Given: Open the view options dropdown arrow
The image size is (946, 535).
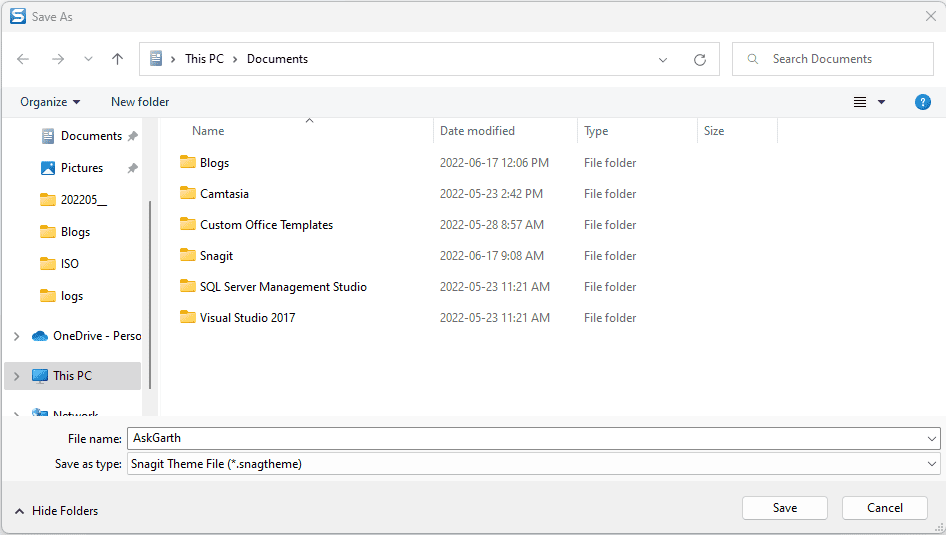Looking at the screenshot, I should click(x=881, y=102).
